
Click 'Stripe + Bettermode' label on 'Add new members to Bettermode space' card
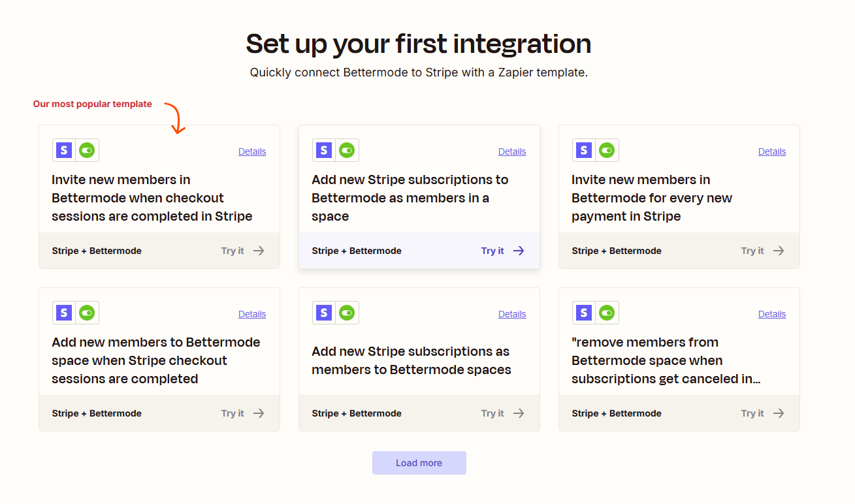point(97,413)
